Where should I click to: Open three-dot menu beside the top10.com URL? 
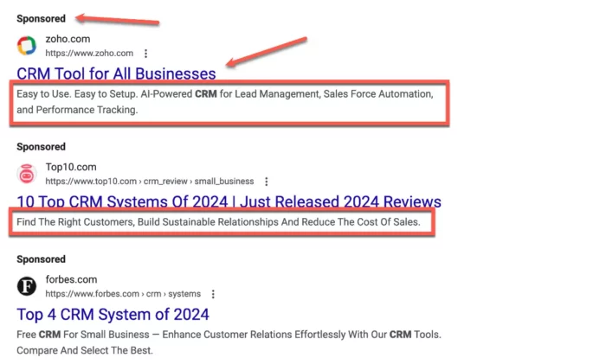[267, 182]
